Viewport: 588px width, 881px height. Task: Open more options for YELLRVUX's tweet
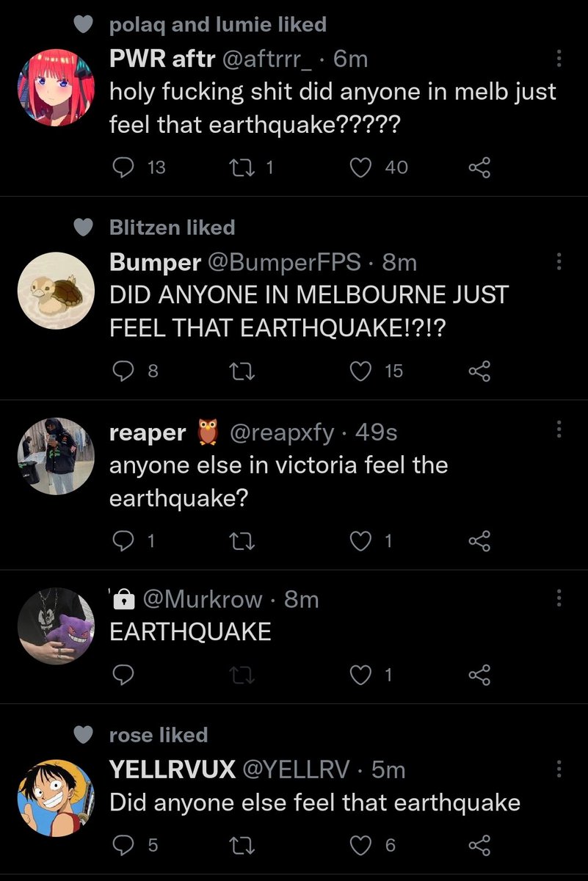pos(559,769)
